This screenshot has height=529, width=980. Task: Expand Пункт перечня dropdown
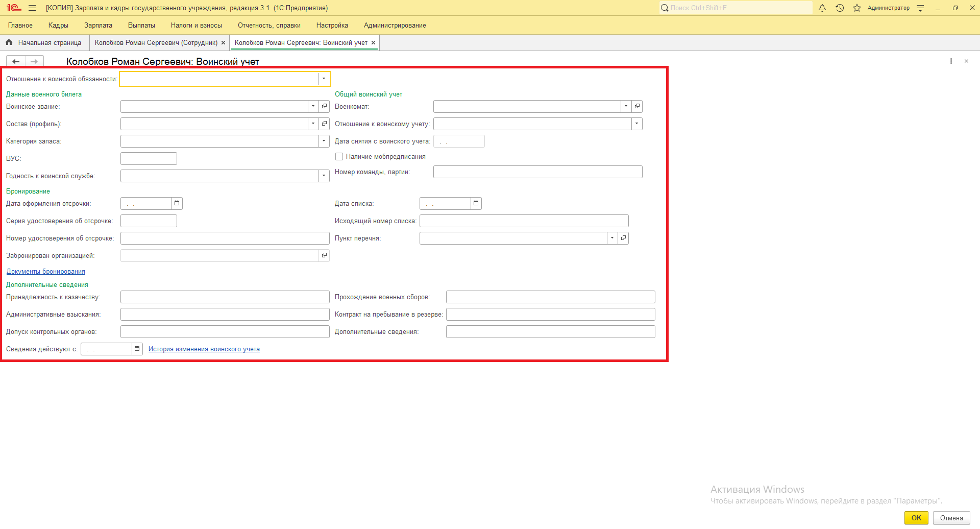[x=612, y=238]
